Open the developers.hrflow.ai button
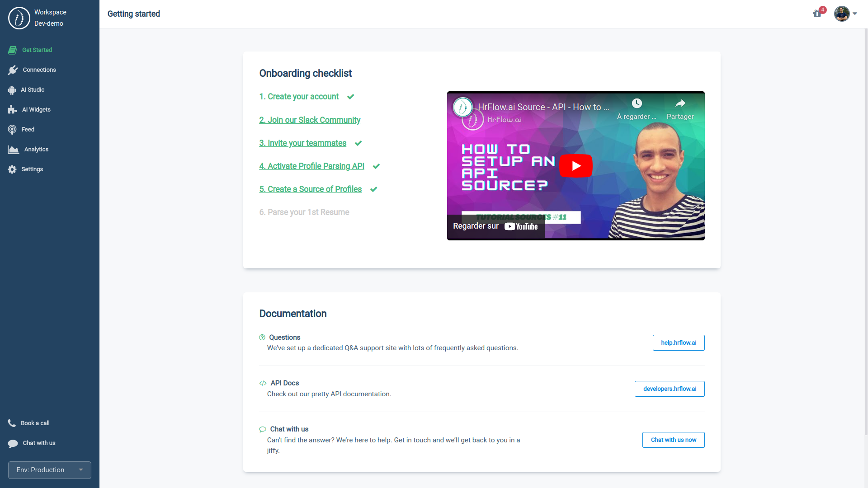The width and height of the screenshot is (868, 488). pyautogui.click(x=669, y=389)
